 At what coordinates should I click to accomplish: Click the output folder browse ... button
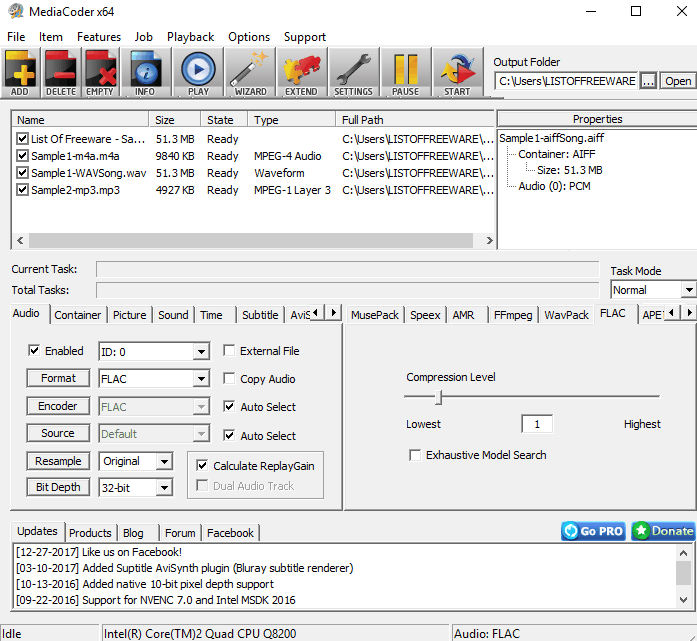[649, 81]
